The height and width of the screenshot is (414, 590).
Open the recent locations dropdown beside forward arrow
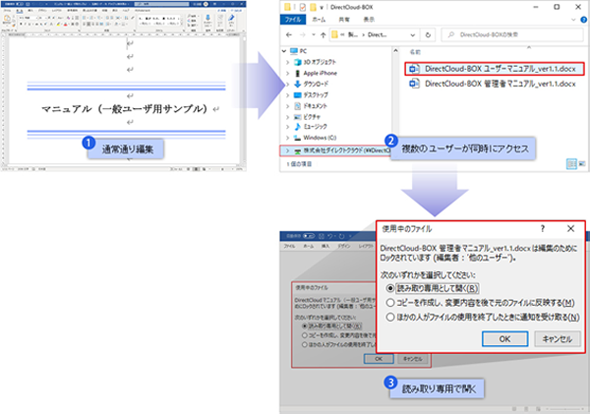[313, 35]
